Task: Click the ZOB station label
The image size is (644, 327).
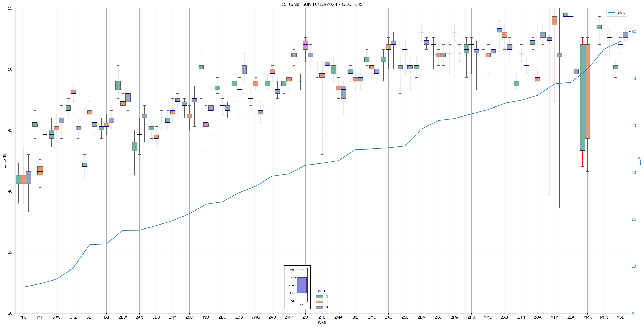Action: tap(239, 317)
